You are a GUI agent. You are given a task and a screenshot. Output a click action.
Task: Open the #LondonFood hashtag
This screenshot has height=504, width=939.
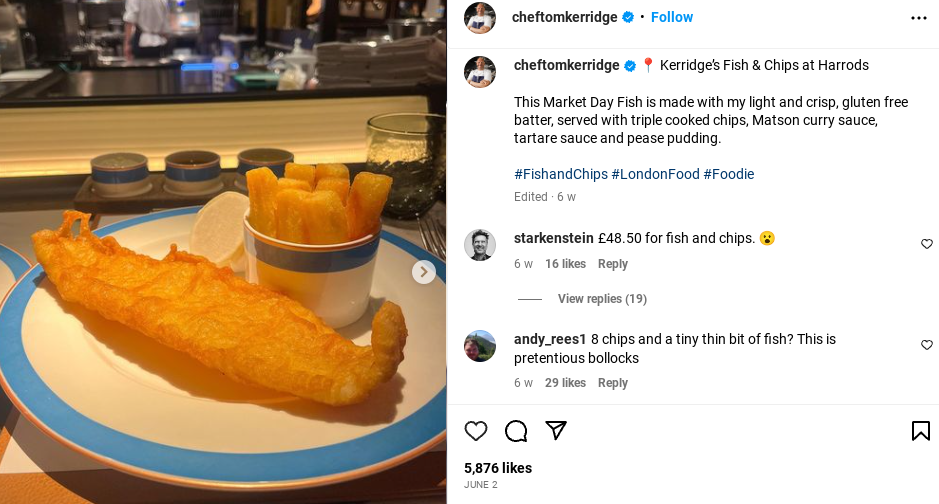(655, 174)
